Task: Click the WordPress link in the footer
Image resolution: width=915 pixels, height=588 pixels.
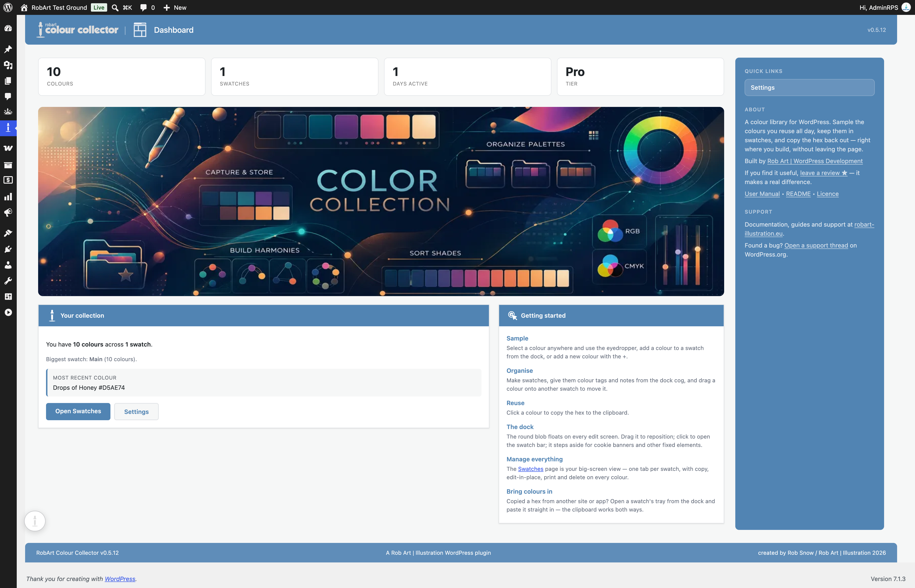Action: click(x=120, y=579)
